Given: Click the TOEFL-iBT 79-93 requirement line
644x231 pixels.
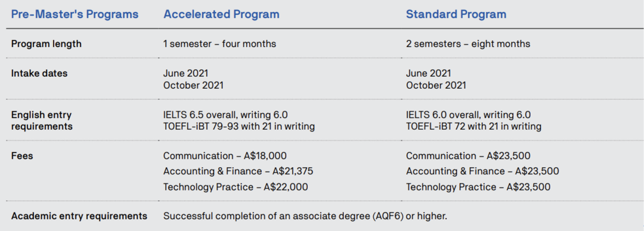Looking at the screenshot, I should point(239,127).
